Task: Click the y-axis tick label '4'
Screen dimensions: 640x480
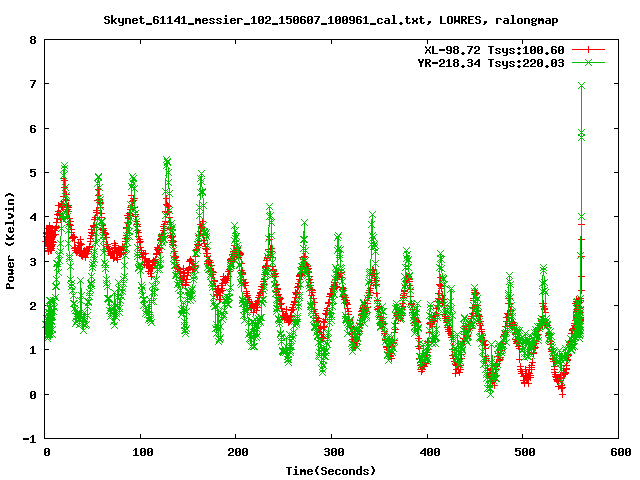Action: 33,217
